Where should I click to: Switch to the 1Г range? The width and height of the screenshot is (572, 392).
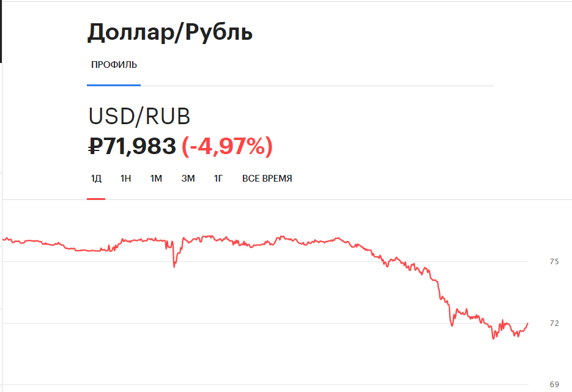point(218,179)
